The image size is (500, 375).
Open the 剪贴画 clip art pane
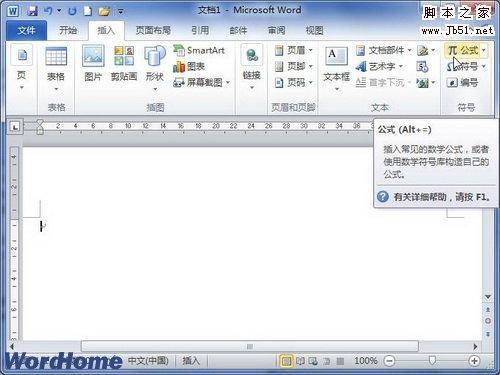click(x=124, y=63)
